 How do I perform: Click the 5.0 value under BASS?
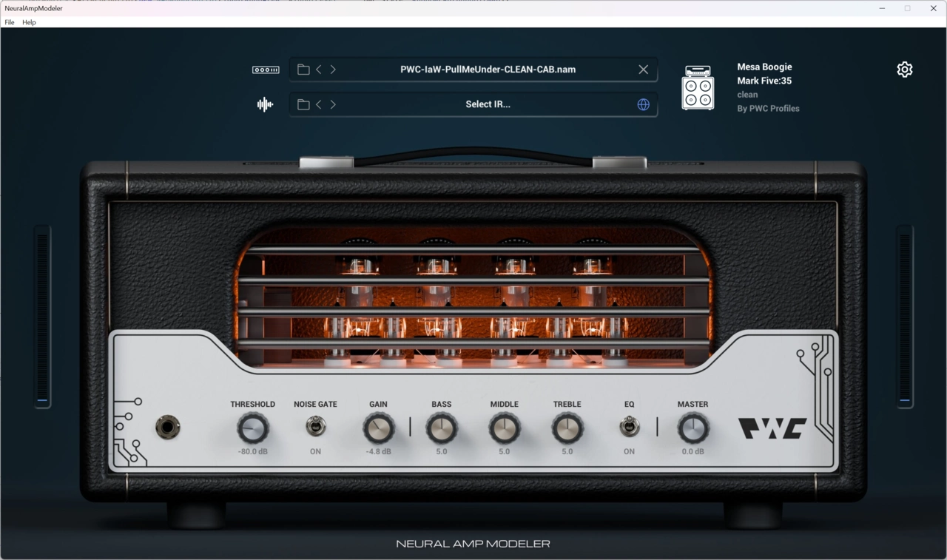[x=442, y=451]
